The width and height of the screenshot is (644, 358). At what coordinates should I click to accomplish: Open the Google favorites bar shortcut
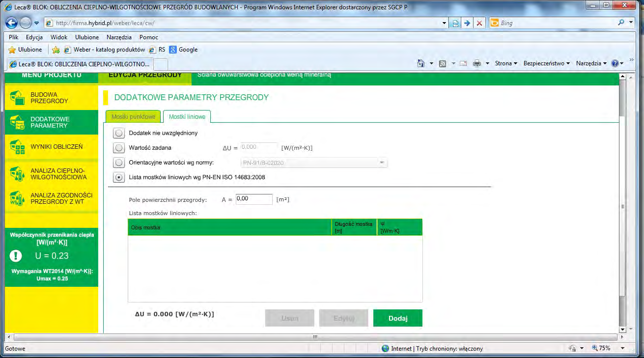coord(183,50)
